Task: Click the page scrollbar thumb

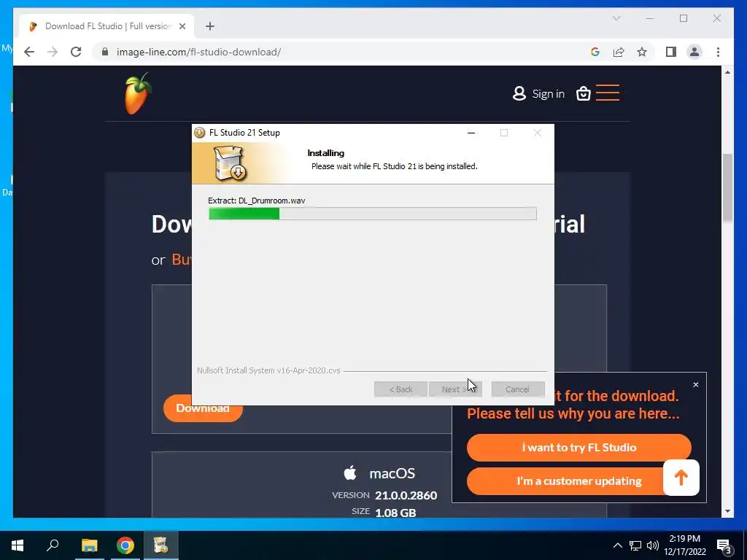Action: point(727,187)
